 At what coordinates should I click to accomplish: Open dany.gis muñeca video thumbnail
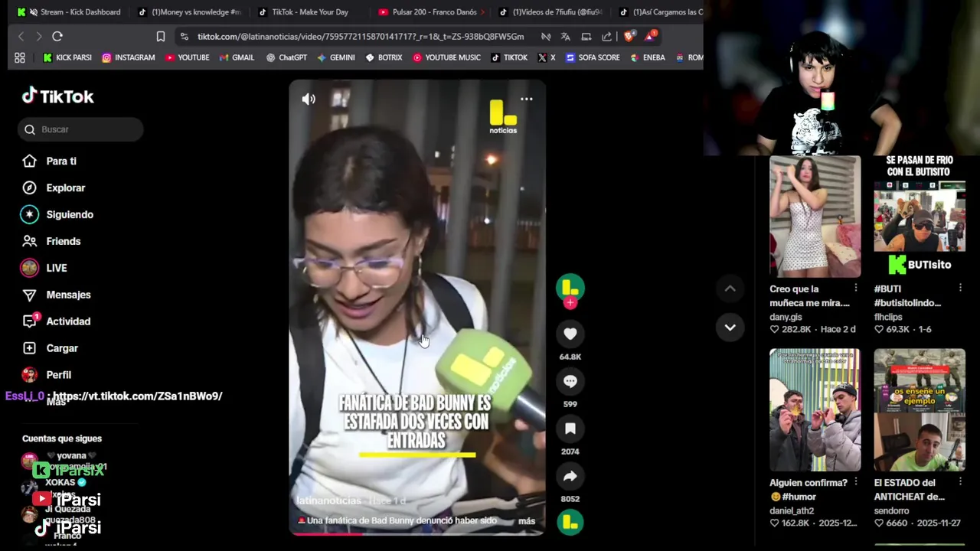coord(815,217)
